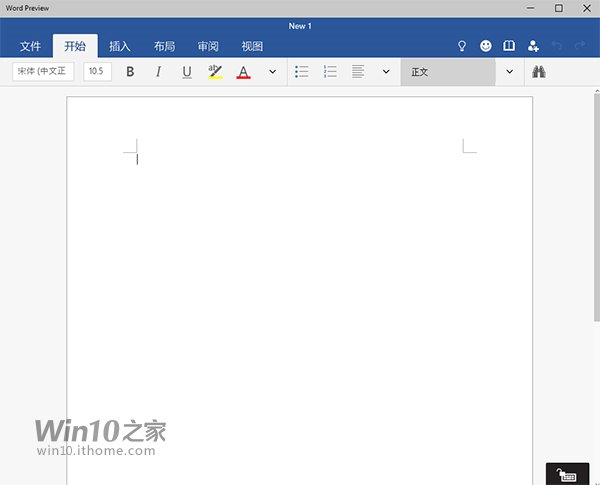Select the 正文 style box
This screenshot has height=485, width=600.
pyautogui.click(x=448, y=72)
